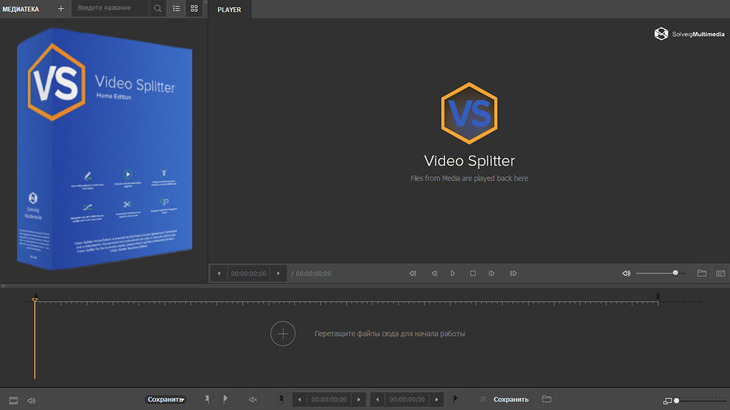Click the fragment end time field

coord(407,399)
